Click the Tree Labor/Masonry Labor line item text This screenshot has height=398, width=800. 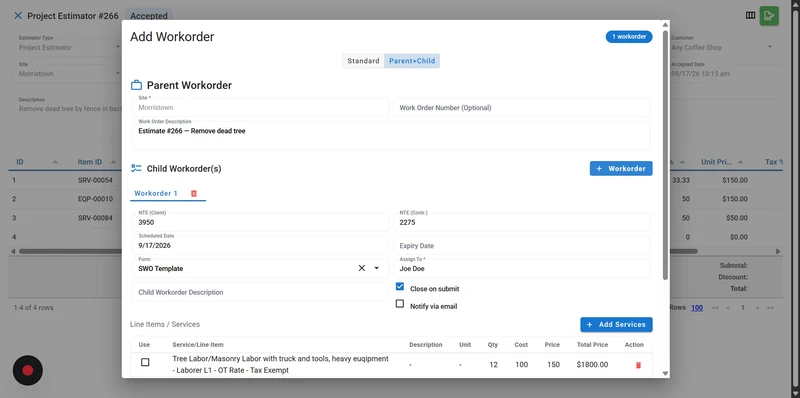[x=280, y=364]
